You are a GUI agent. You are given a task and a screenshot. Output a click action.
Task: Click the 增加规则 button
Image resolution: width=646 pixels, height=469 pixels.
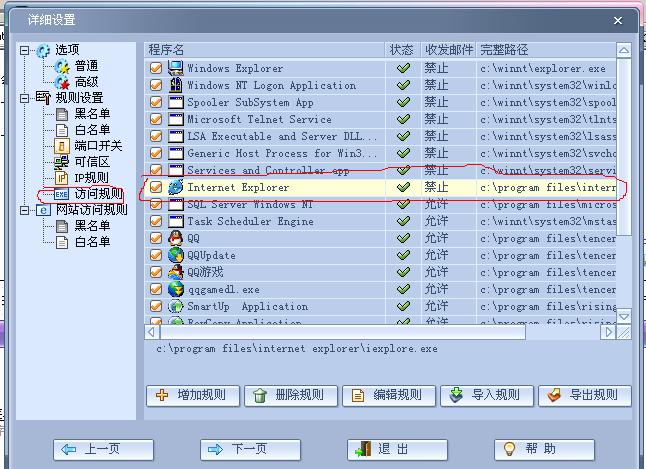tap(193, 396)
